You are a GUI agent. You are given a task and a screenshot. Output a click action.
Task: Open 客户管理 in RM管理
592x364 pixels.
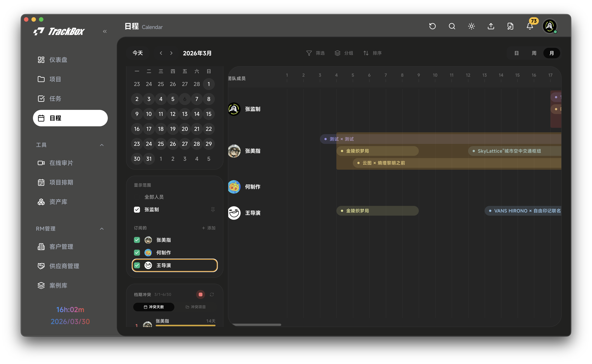click(70, 247)
